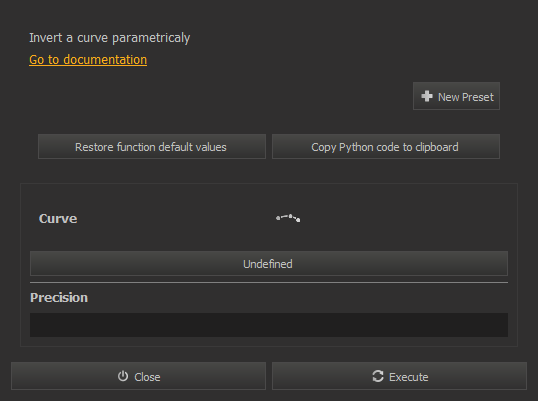Image resolution: width=538 pixels, height=401 pixels.
Task: Open the Go to documentation link
Action: tap(88, 60)
